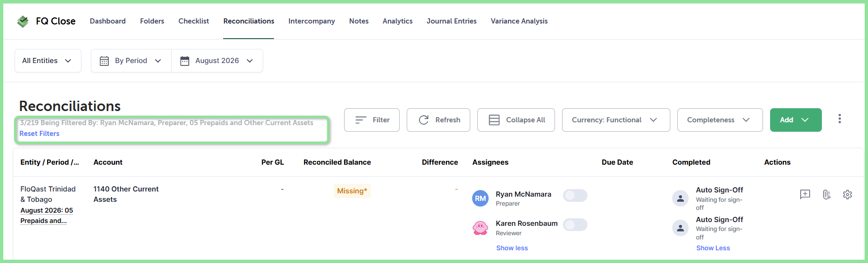Go to the Intercompany tab
Screen dimensions: 868x263
312,21
